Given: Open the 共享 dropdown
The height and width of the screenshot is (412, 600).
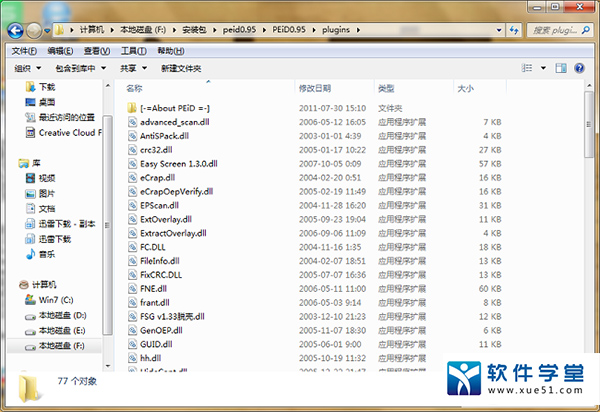Looking at the screenshot, I should pyautogui.click(x=133, y=68).
